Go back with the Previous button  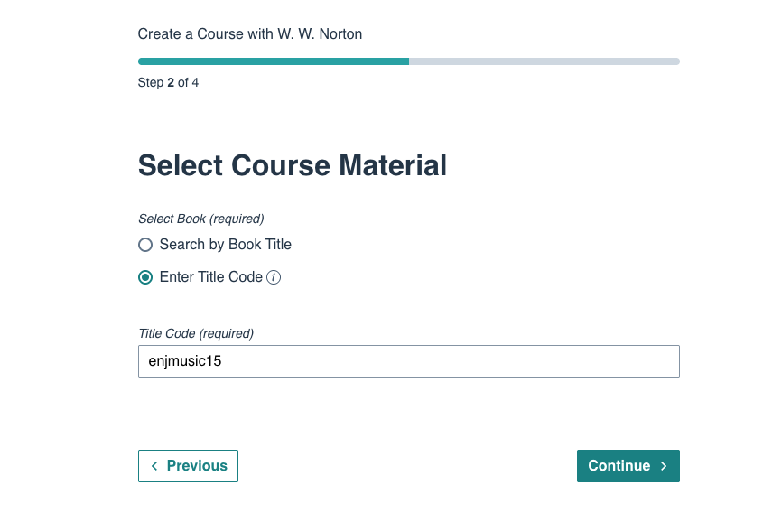pyautogui.click(x=188, y=466)
